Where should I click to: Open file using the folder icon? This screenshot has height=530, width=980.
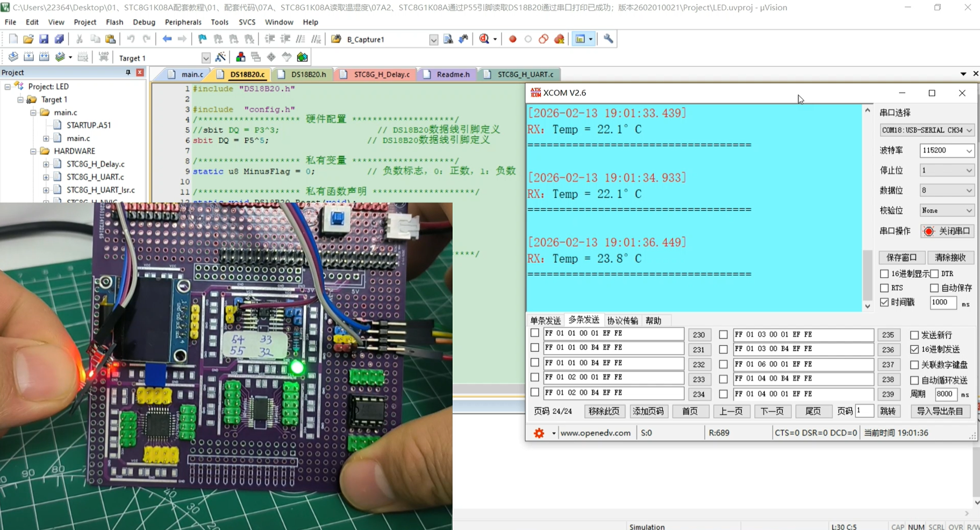click(28, 39)
